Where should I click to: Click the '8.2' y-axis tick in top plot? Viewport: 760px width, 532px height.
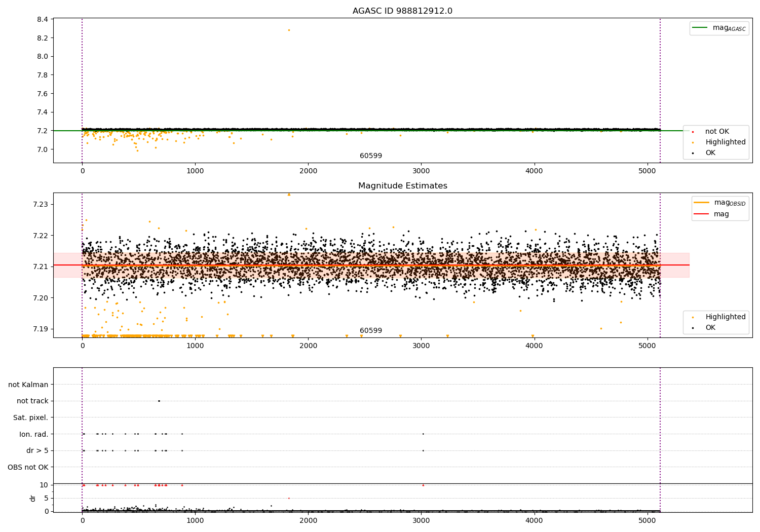pos(43,38)
